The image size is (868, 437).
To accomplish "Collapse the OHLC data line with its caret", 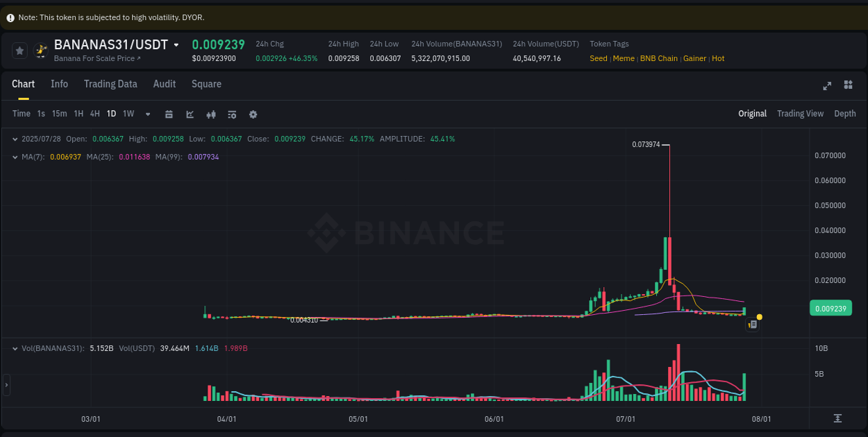I will [15, 138].
